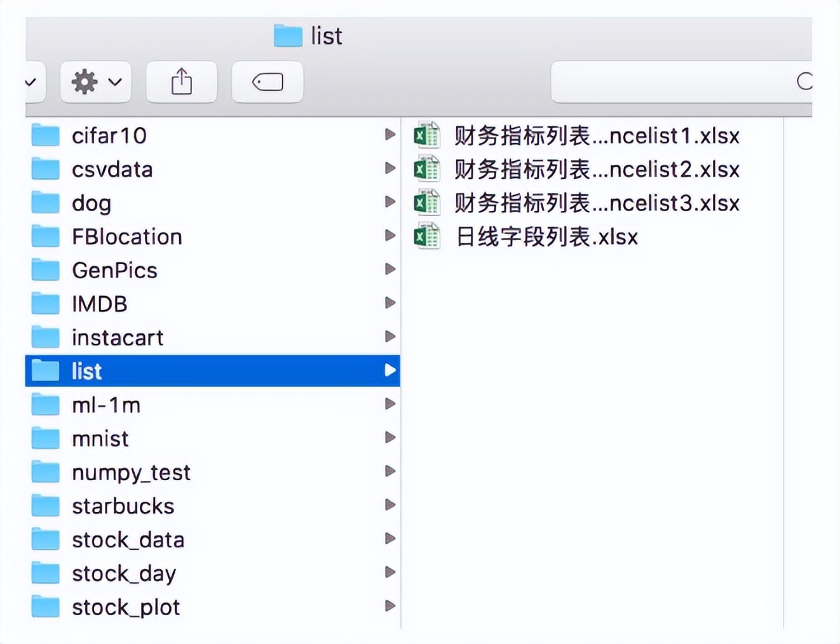Select the 财务指标列表...ncelist2.xlsx spreadsheet icon
This screenshot has height=644, width=840.
pyautogui.click(x=428, y=169)
